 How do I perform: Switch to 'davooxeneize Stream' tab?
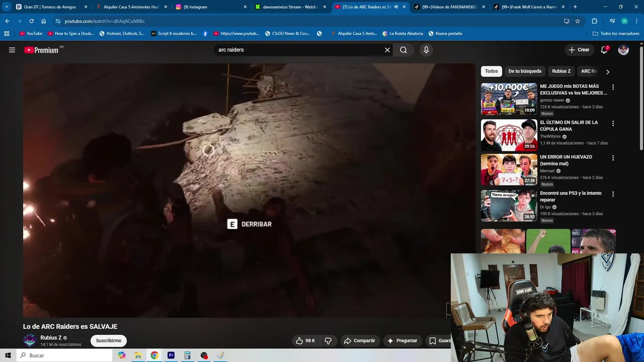[290, 7]
